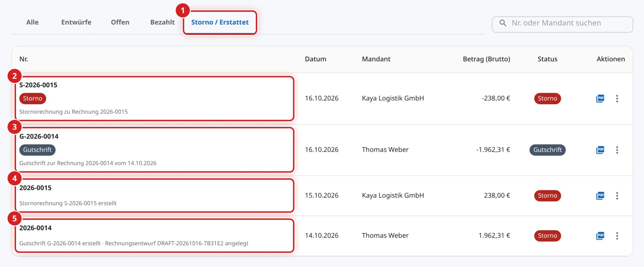The image size is (644, 267).
Task: Open invoice number S-2026-0015
Action: pos(38,85)
